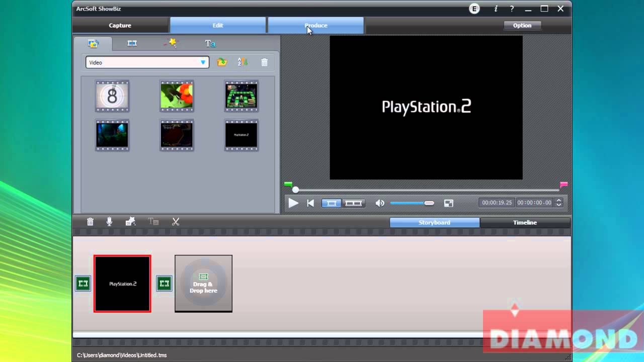Click the import media folder icon
The image size is (644, 362).
tap(222, 62)
